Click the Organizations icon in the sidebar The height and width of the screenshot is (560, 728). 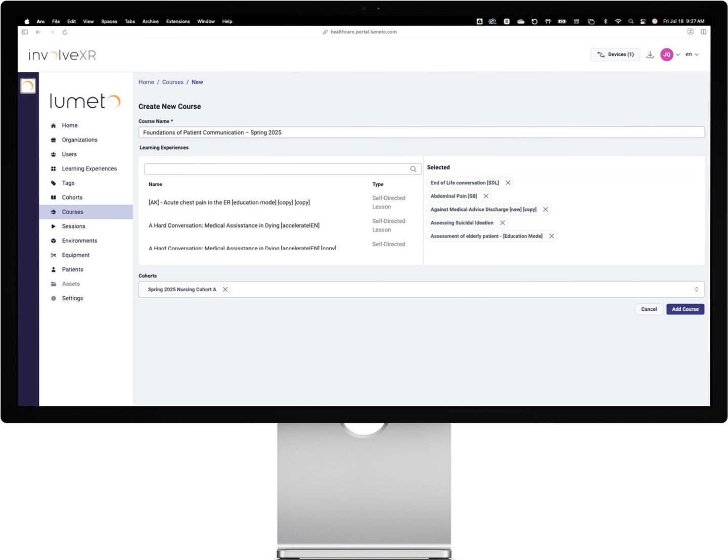[53, 140]
